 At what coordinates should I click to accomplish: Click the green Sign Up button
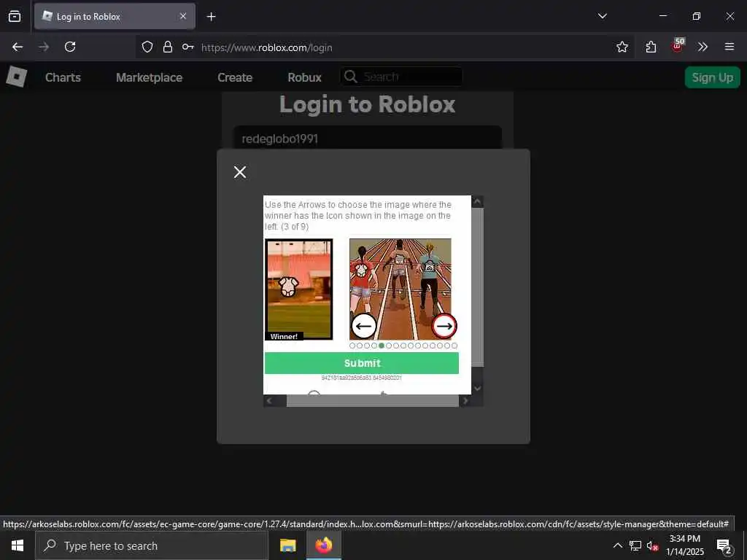coord(712,77)
